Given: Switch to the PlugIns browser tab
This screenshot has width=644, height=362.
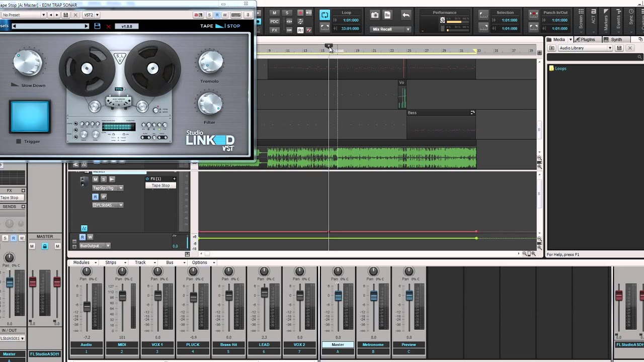Looking at the screenshot, I should pyautogui.click(x=588, y=40).
